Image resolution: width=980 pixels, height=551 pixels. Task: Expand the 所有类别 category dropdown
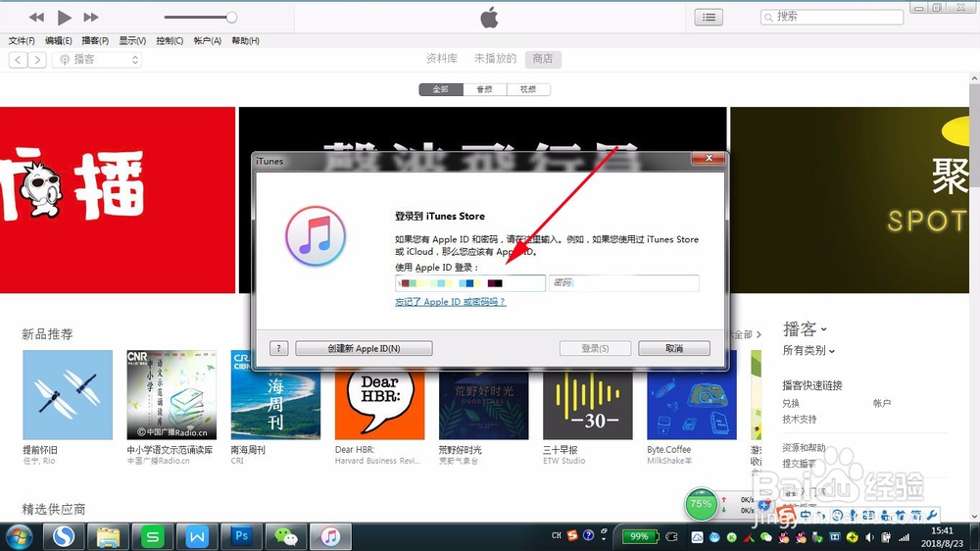pos(808,351)
